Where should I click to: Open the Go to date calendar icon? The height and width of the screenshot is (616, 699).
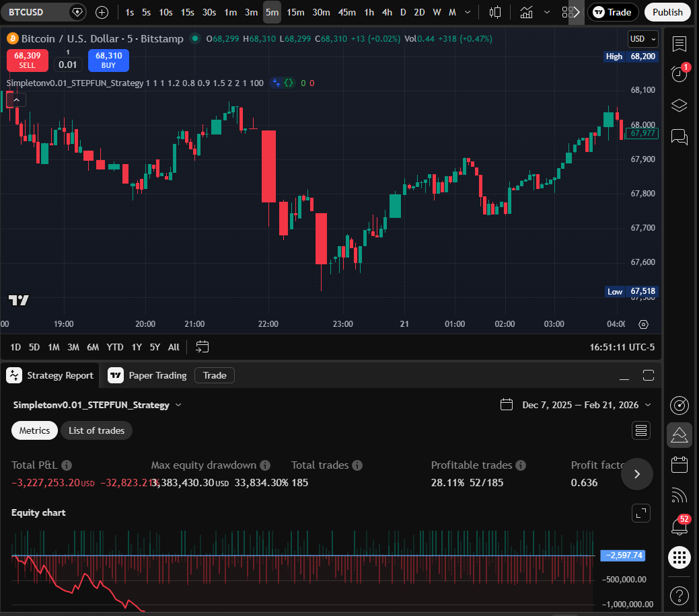(x=203, y=347)
